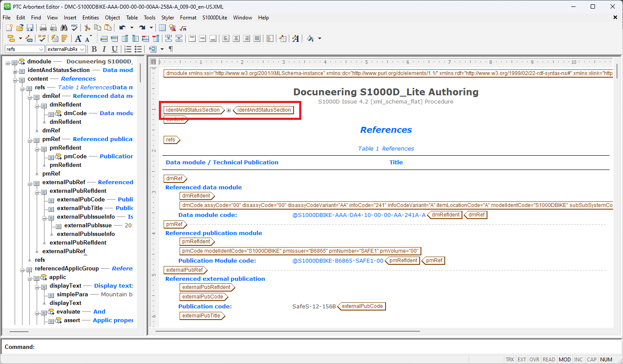This screenshot has height=364, width=623.
Task: Expand identAndStatusSection plus icon in document
Action: 229,110
